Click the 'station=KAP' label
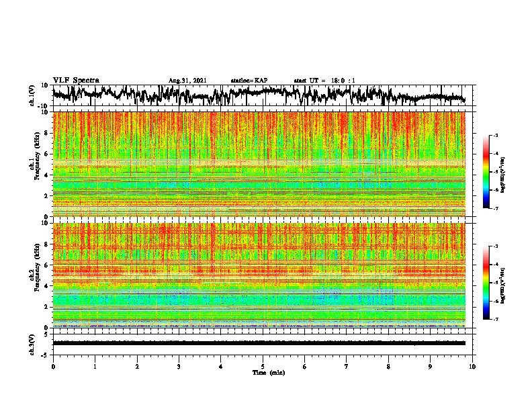Screen dimensions: 532x411 (x=249, y=81)
